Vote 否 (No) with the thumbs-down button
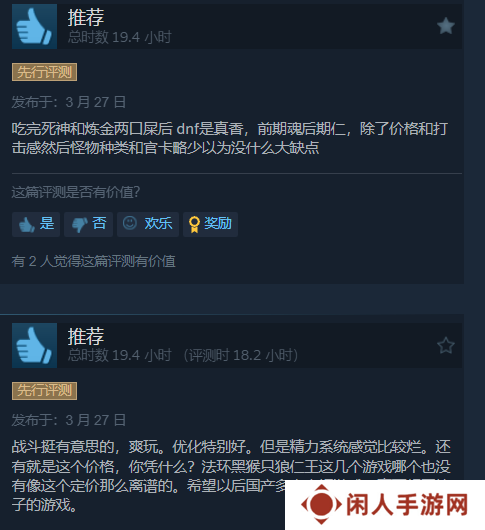485x530 pixels. pos(88,224)
